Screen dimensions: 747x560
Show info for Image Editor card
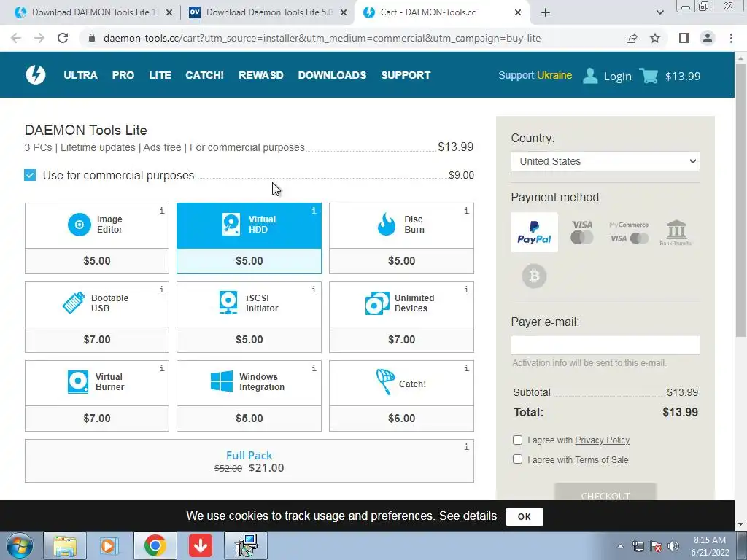(162, 211)
